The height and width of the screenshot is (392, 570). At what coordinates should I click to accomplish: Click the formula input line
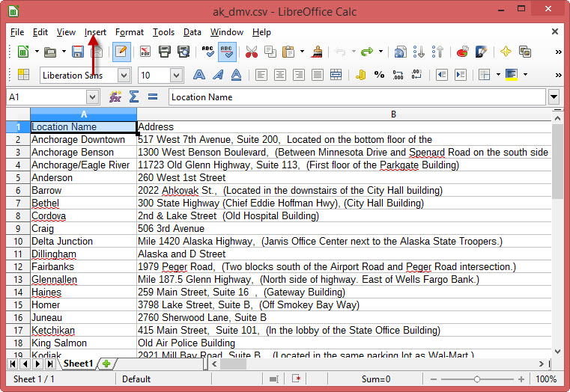click(x=357, y=97)
